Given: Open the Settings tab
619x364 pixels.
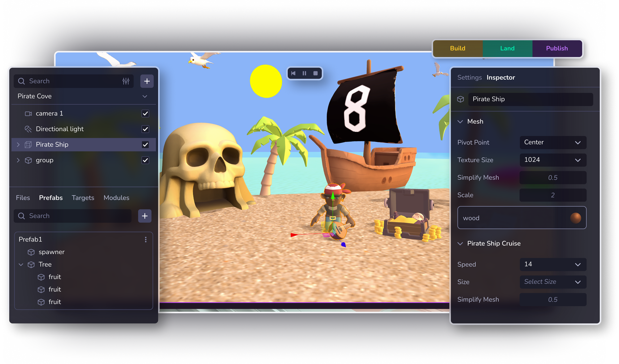Looking at the screenshot, I should point(469,77).
